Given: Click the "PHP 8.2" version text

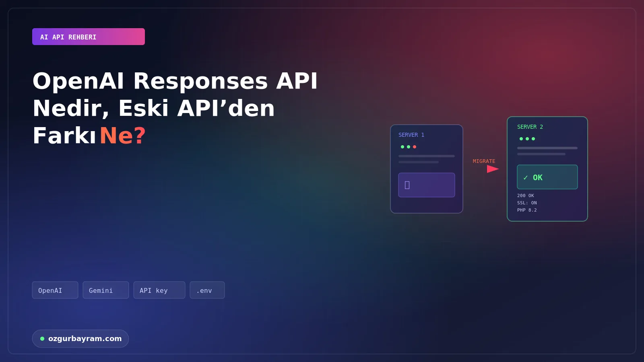Looking at the screenshot, I should 527,210.
